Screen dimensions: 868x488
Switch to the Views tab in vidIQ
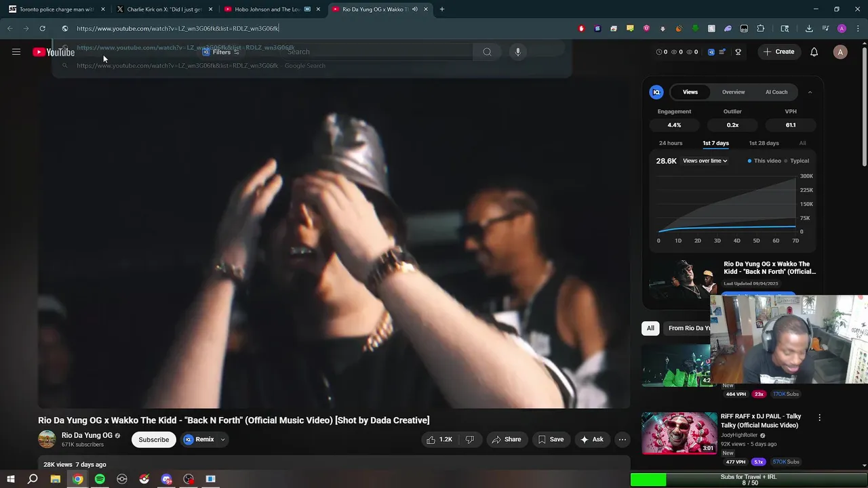[x=690, y=92]
